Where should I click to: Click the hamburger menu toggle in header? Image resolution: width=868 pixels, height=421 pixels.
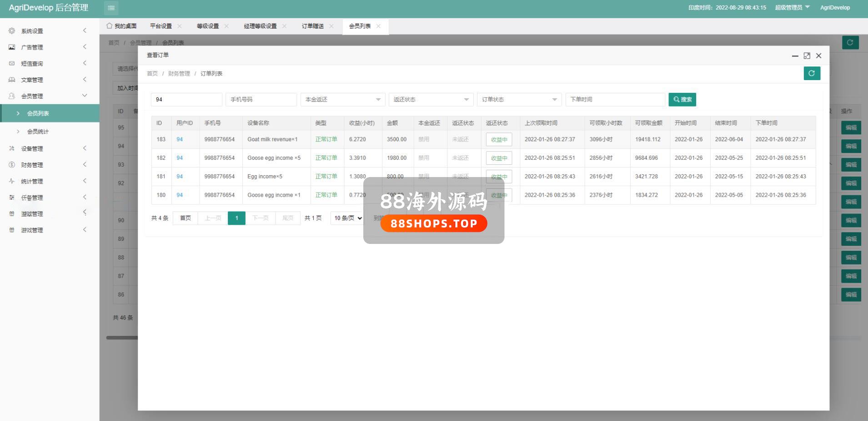point(111,8)
